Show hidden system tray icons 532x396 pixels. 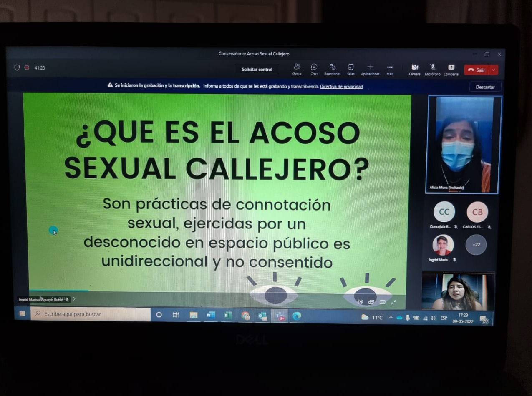click(x=391, y=318)
